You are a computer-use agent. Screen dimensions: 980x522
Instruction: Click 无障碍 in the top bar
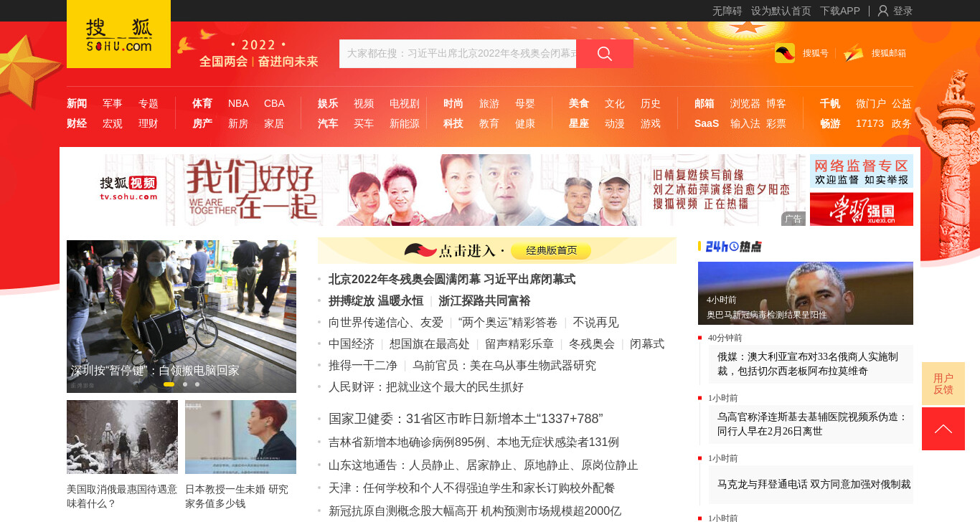point(727,11)
